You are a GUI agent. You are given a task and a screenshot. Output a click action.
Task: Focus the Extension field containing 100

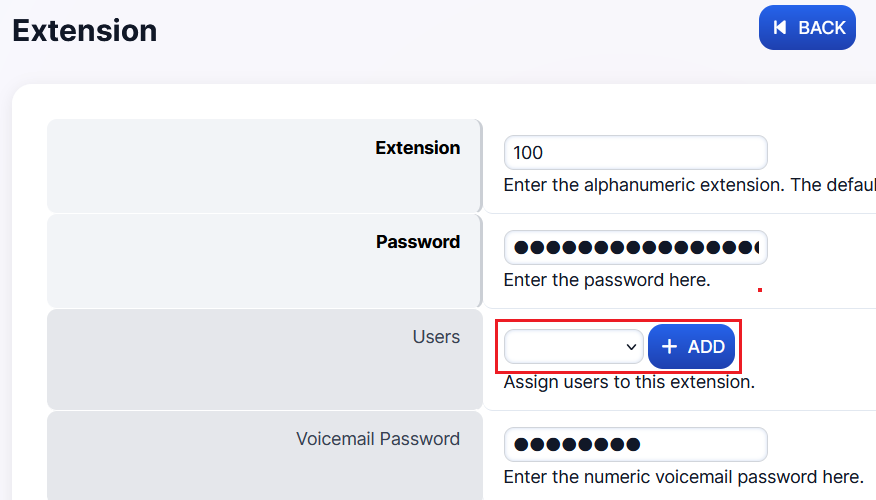[635, 153]
